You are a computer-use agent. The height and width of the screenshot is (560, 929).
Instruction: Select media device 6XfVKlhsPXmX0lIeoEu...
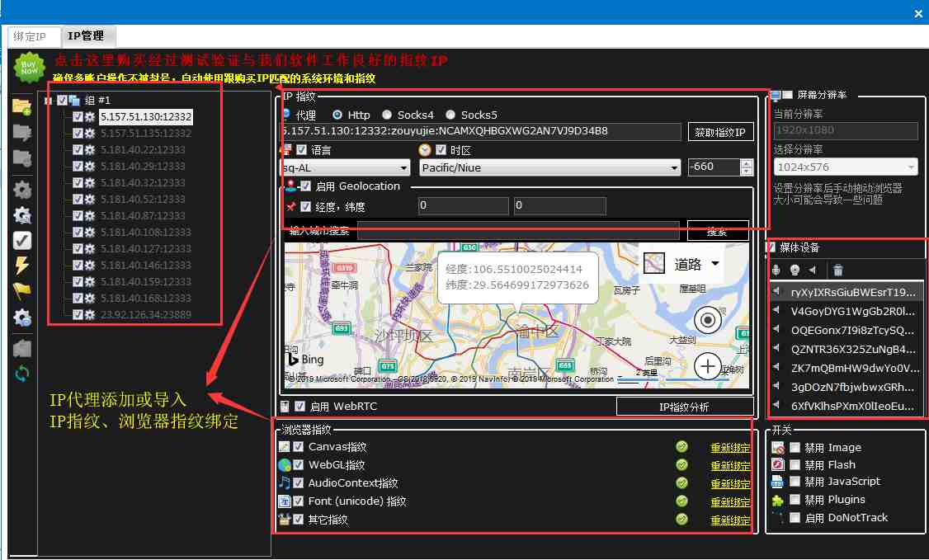846,406
